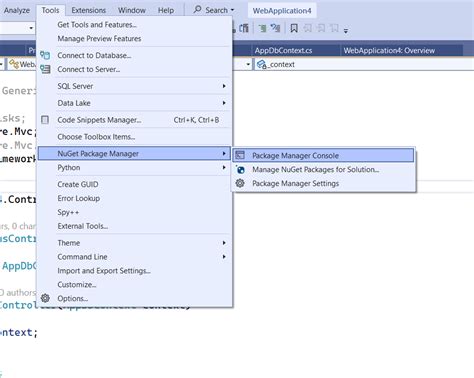The width and height of the screenshot is (474, 378).
Task: Switch to the AppDbContext.cs tab
Action: pyautogui.click(x=283, y=51)
